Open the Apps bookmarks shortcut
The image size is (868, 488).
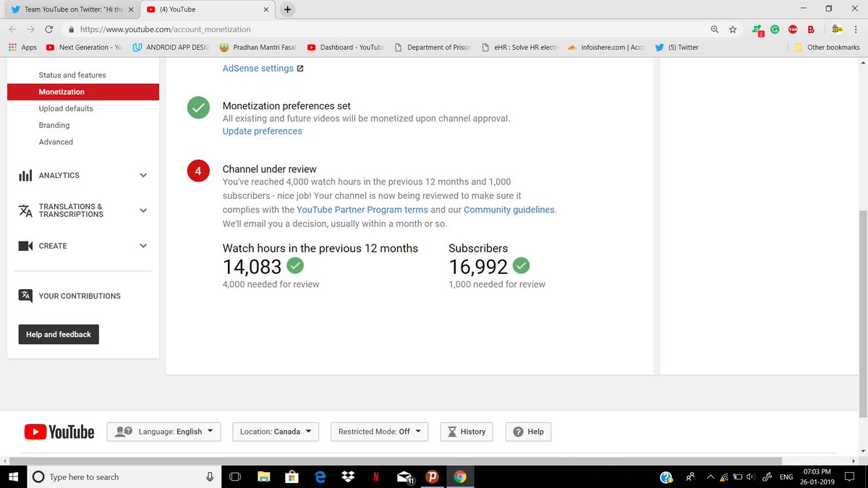(22, 47)
